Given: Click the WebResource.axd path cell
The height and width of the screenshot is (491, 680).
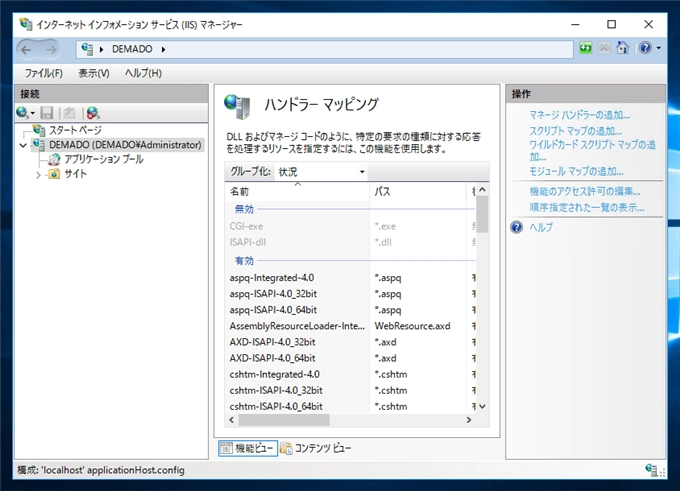Looking at the screenshot, I should pos(412,326).
